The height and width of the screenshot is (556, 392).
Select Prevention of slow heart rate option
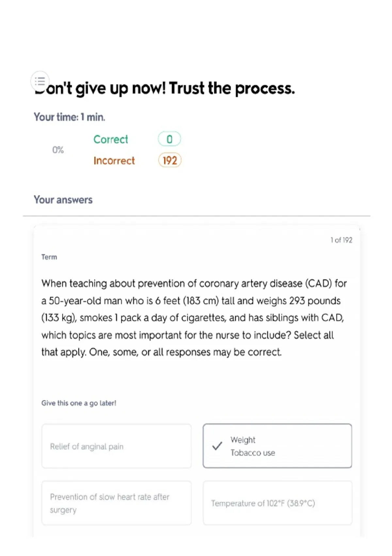116,503
